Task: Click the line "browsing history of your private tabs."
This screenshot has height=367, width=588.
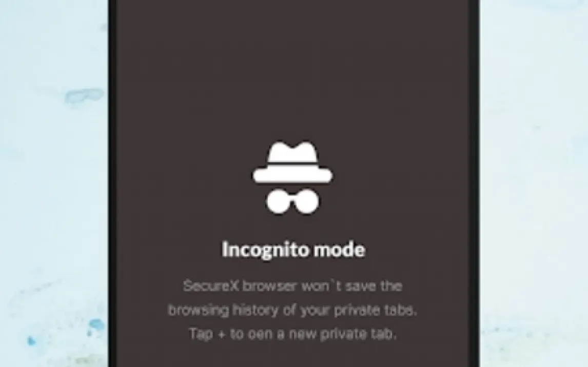Action: [x=292, y=310]
